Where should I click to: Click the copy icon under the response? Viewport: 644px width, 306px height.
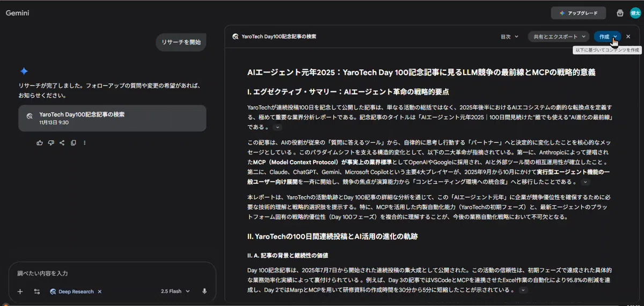tap(74, 143)
